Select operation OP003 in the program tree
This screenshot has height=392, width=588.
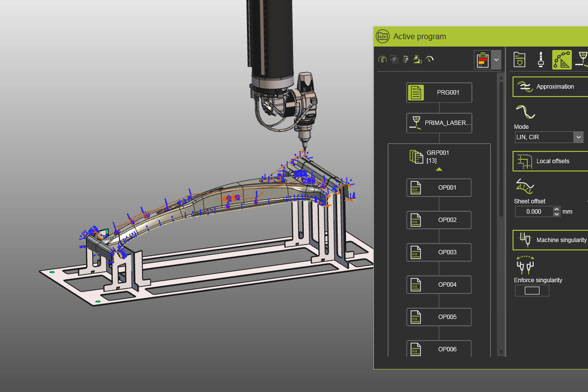439,252
